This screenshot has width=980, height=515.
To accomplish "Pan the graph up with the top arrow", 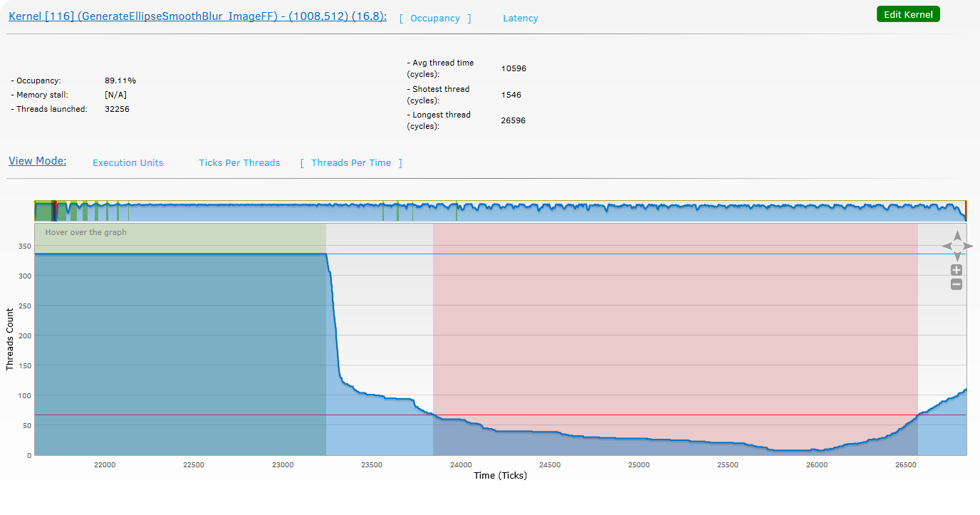I will 957,235.
